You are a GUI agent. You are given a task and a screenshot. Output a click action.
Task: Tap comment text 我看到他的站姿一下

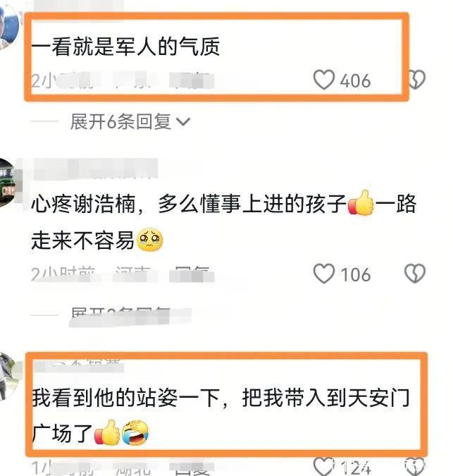click(x=125, y=398)
